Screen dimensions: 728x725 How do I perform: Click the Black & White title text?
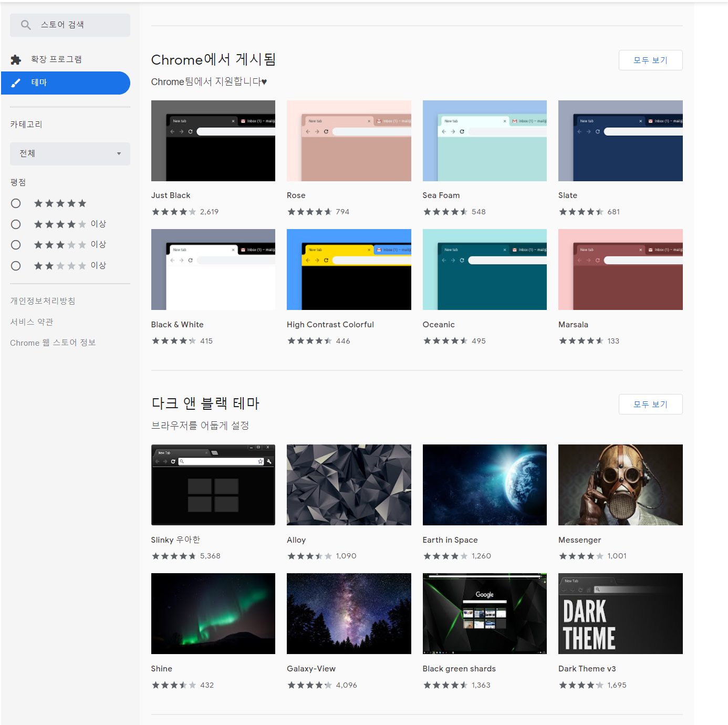178,325
